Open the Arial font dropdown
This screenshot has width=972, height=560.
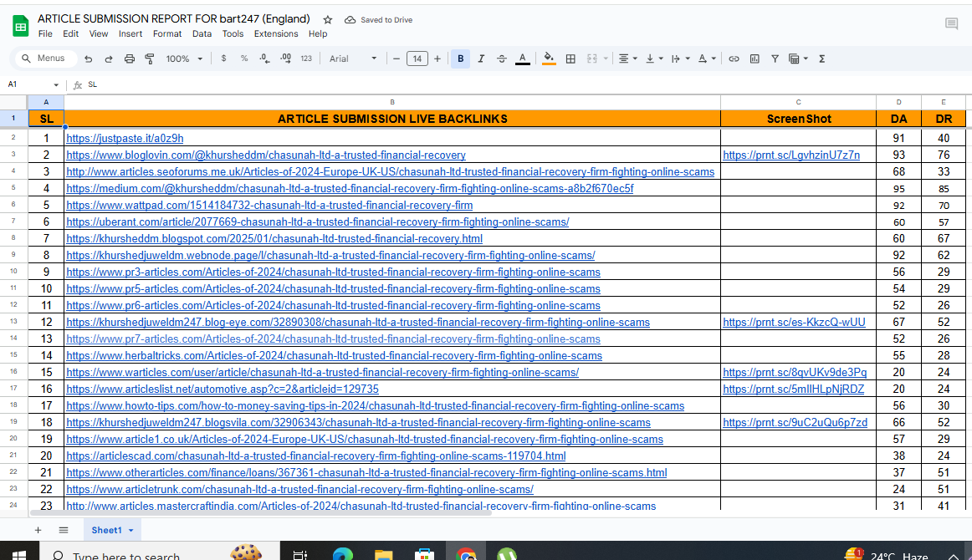tap(351, 59)
